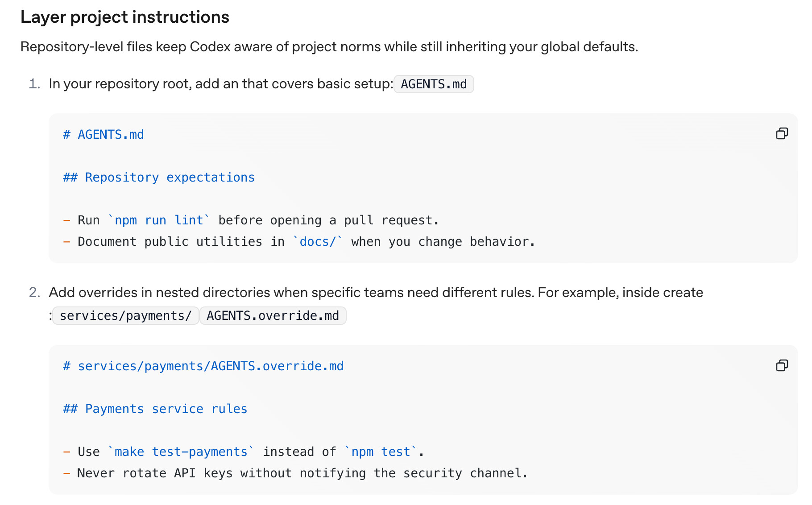Screen dimensions: 812x505
Task: Click list item 1 repository root text
Action: [221, 84]
